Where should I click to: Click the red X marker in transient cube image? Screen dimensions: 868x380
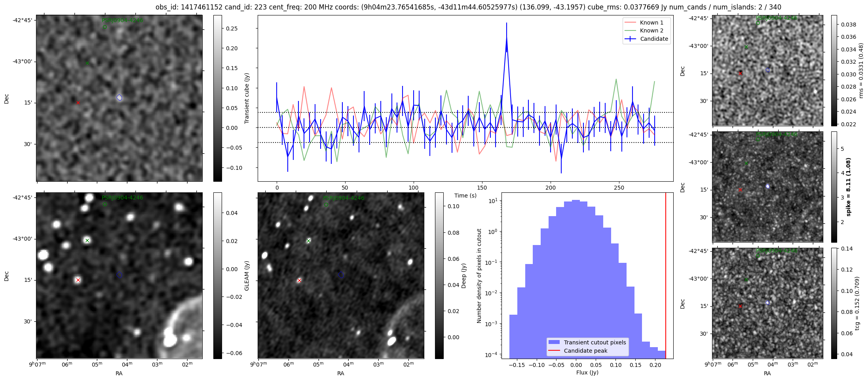point(78,103)
